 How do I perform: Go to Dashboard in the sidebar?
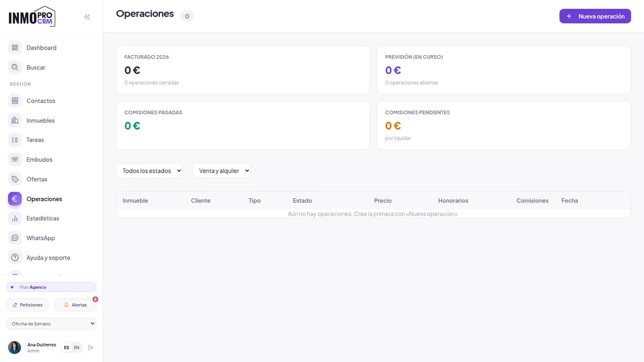[52, 48]
